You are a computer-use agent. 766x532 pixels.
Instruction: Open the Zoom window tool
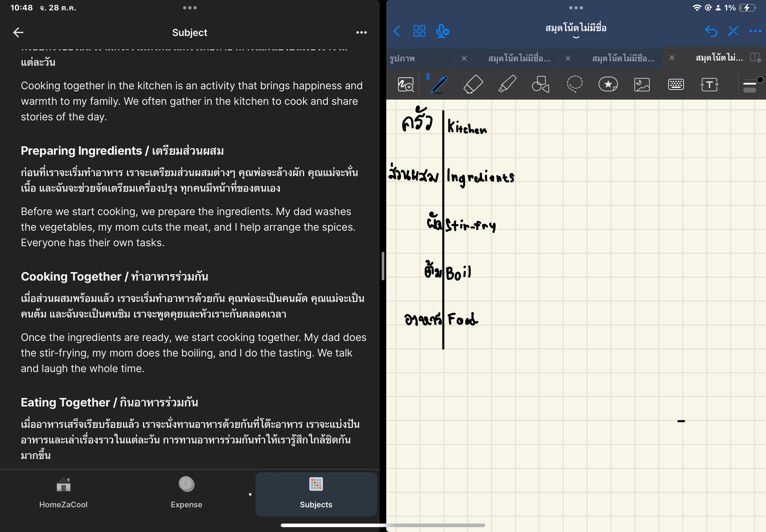[405, 84]
